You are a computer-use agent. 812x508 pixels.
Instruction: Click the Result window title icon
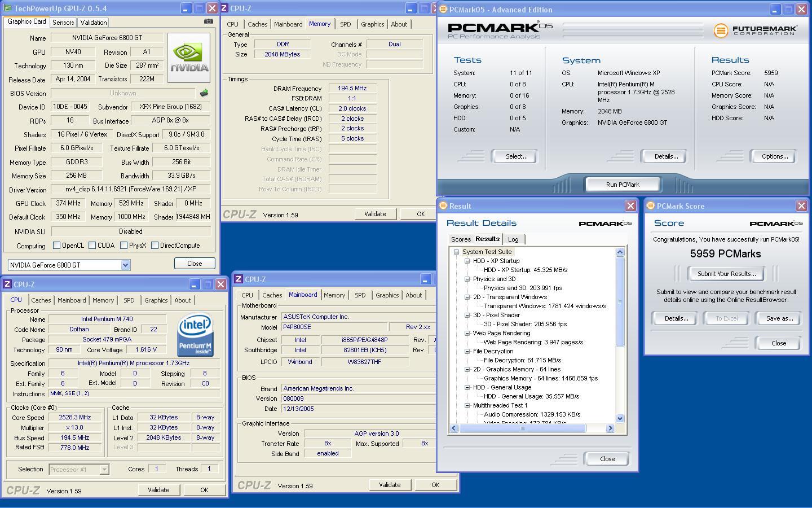(443, 206)
